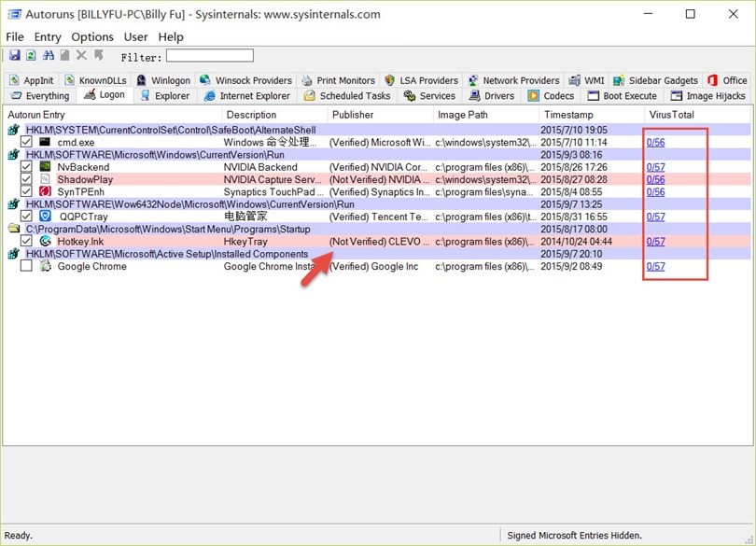Select the Print Monitors tab

coord(339,80)
